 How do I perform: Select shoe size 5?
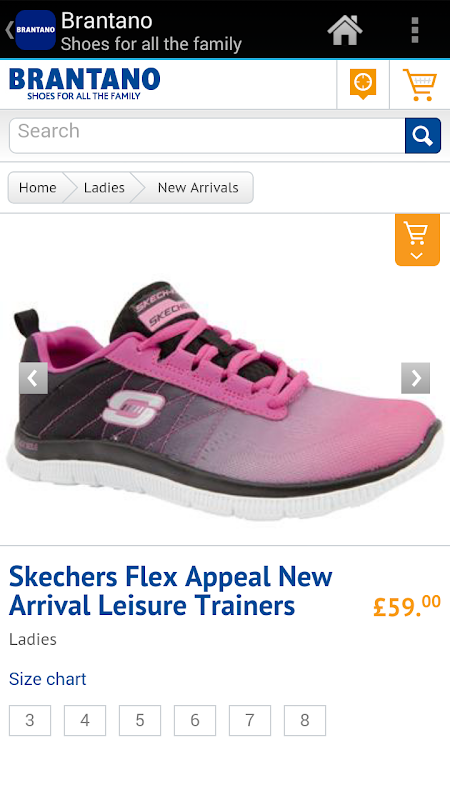(x=140, y=720)
